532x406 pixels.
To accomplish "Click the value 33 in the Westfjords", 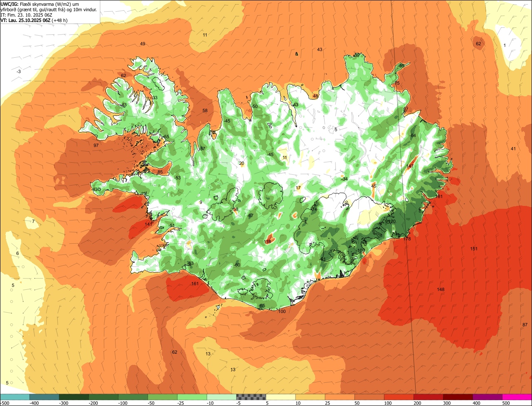I will (155, 98).
